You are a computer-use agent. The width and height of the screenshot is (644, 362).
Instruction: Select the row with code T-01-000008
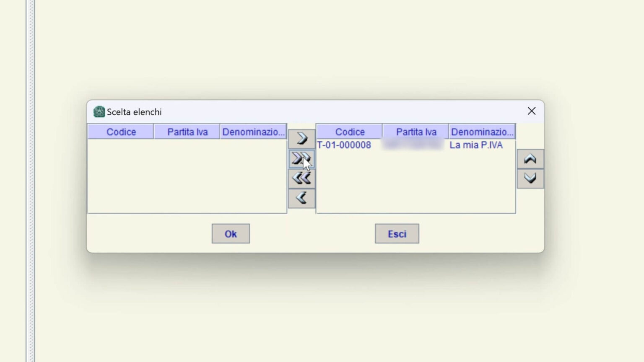(344, 145)
